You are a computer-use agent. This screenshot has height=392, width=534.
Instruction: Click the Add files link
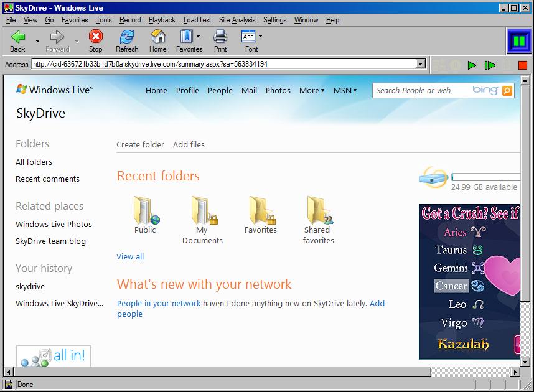pyautogui.click(x=189, y=145)
